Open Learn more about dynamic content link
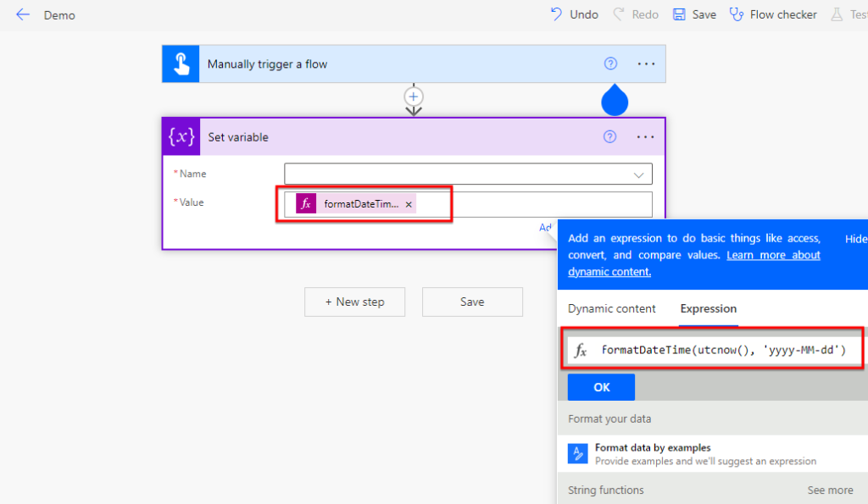 coord(694,263)
